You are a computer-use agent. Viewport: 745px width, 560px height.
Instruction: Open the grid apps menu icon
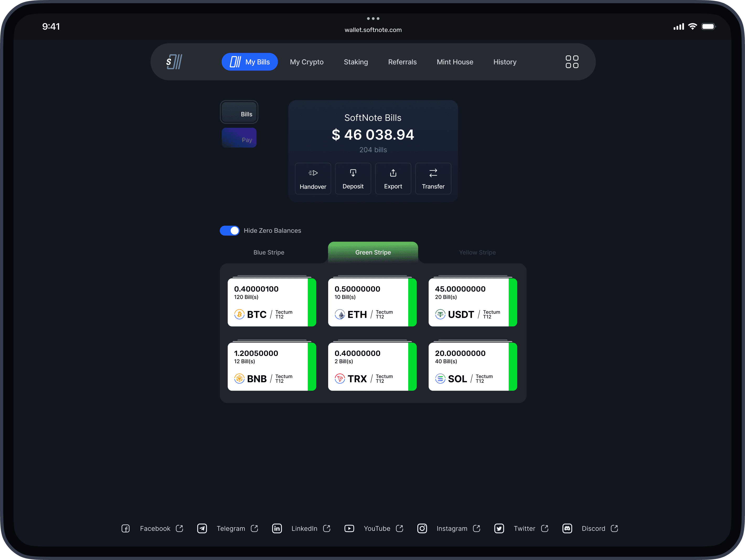(x=572, y=62)
